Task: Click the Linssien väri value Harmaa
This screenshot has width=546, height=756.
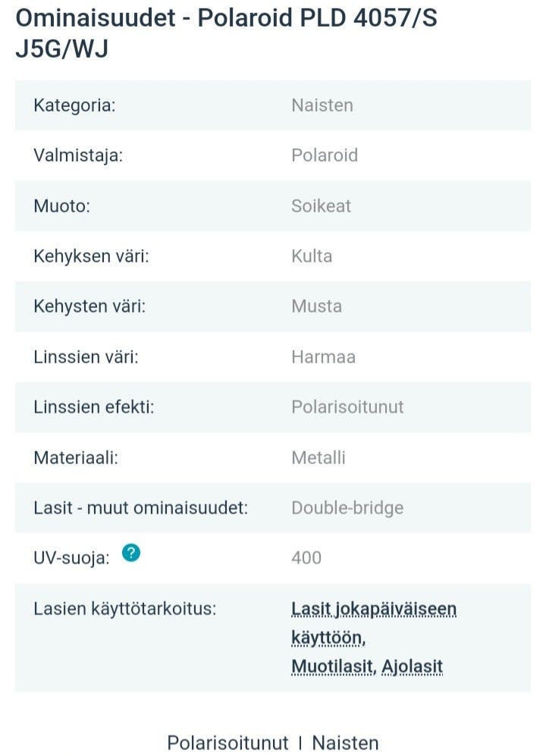Action: (324, 357)
